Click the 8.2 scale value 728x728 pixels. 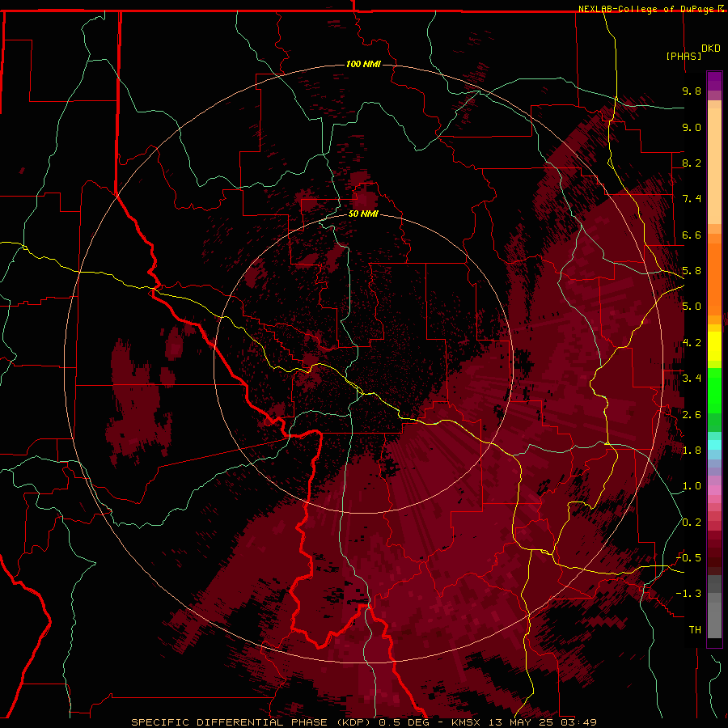[x=692, y=163]
